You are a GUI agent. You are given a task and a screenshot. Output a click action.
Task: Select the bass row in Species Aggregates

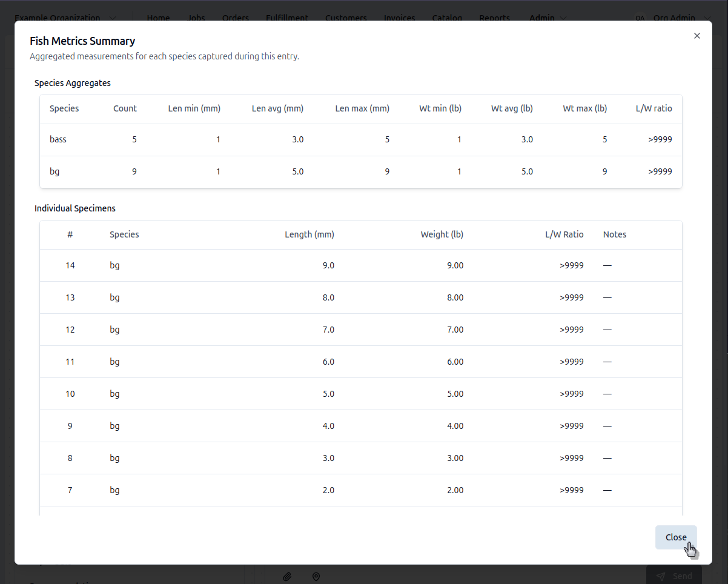tap(360, 139)
